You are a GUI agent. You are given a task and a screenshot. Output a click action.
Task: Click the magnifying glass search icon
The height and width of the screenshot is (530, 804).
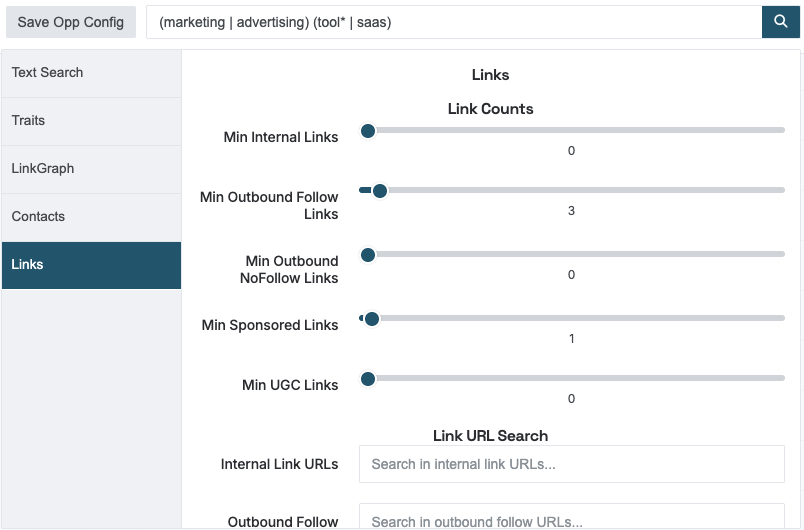point(780,22)
